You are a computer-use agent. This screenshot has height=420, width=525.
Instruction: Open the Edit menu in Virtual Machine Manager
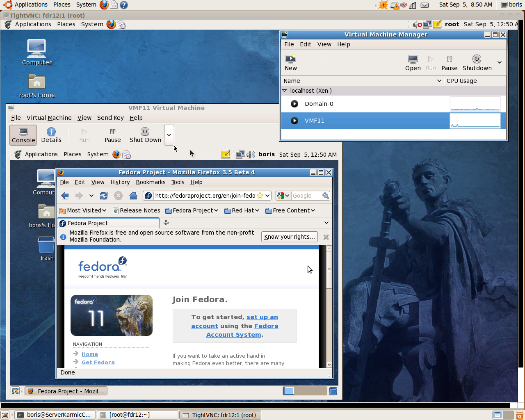click(306, 44)
